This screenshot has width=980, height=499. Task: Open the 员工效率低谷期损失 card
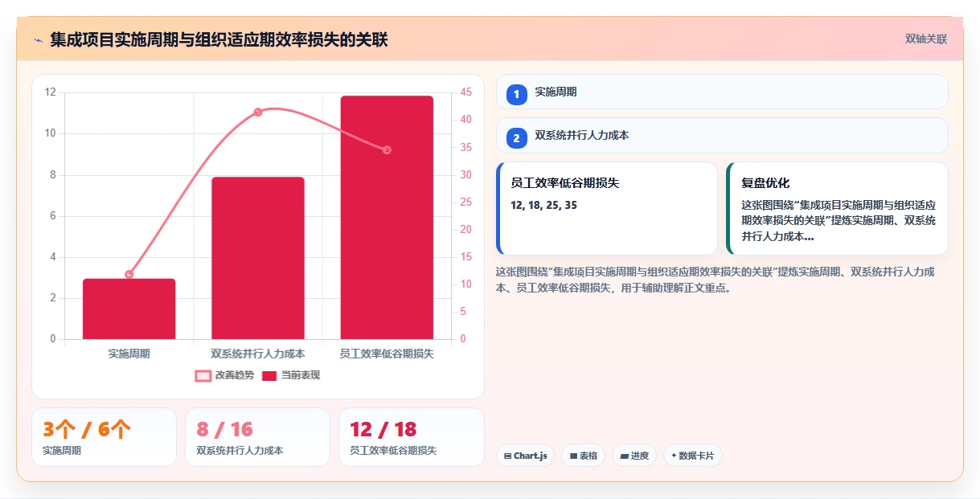pos(607,208)
